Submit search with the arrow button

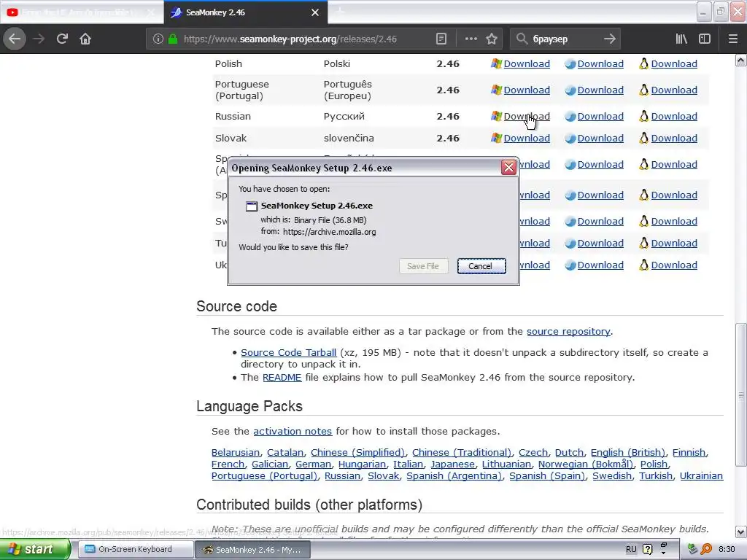pyautogui.click(x=610, y=39)
